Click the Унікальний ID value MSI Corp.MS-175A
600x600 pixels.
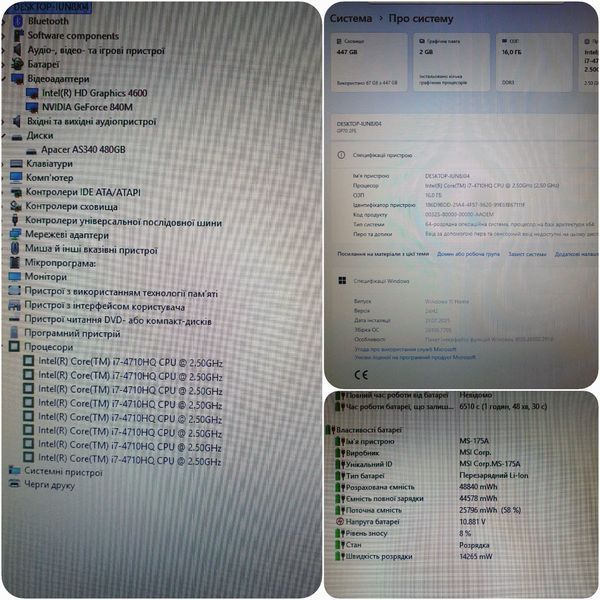pyautogui.click(x=490, y=464)
